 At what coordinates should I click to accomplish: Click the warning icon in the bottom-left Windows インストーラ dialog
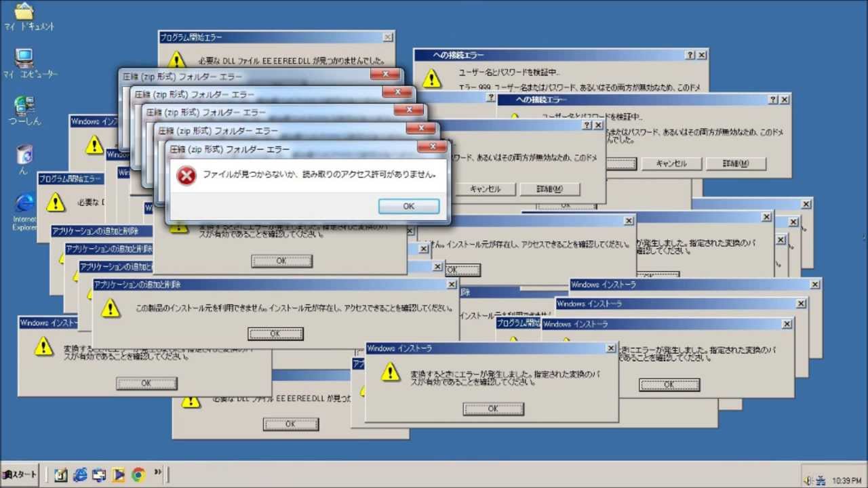tap(43, 346)
